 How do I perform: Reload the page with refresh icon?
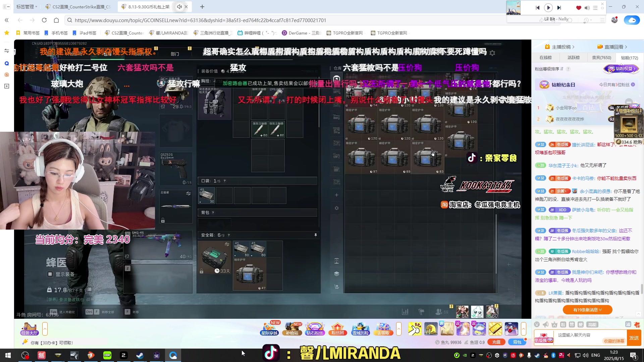tap(44, 20)
